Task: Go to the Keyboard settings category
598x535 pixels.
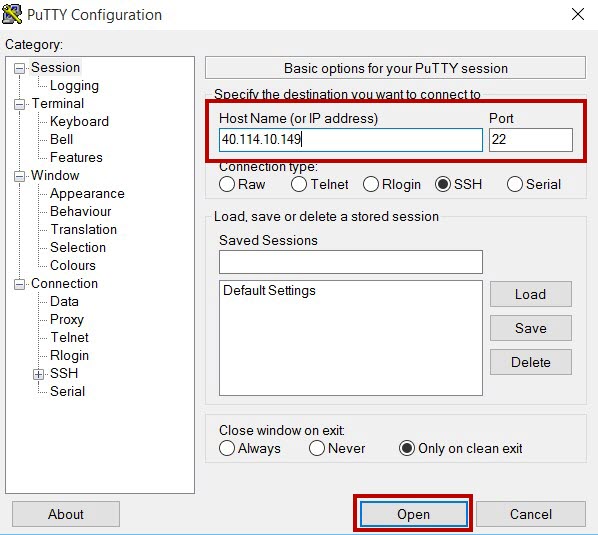Action: (79, 121)
